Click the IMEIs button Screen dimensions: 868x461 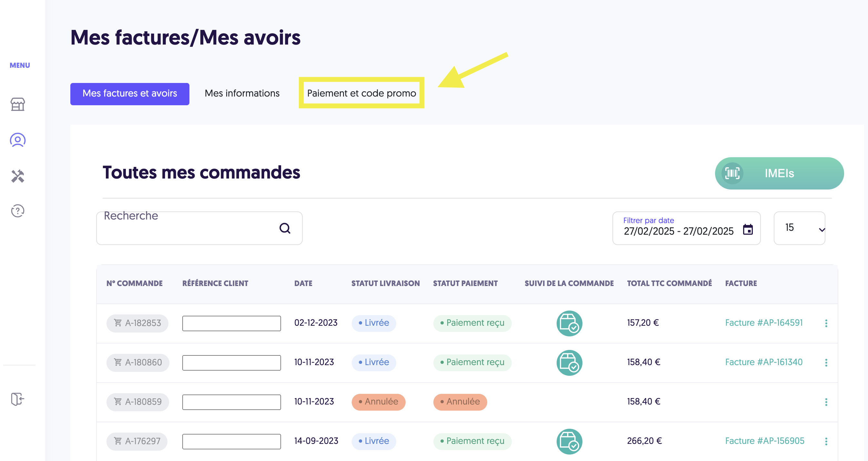point(779,173)
